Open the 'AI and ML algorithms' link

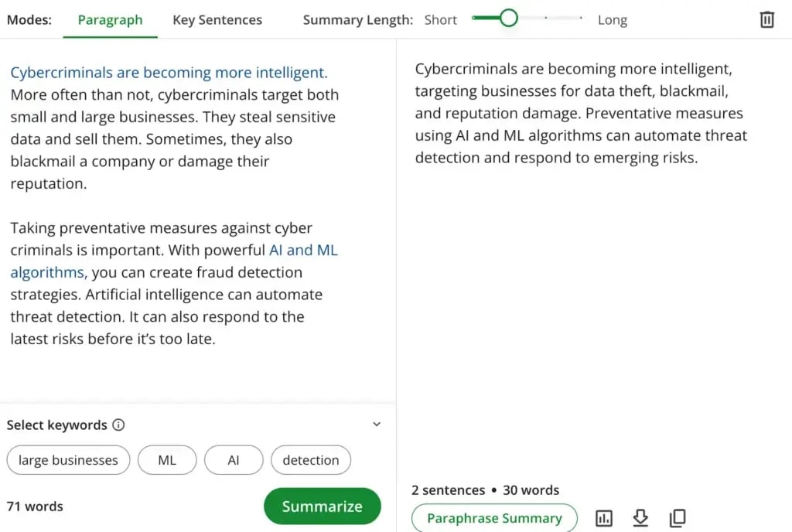(303, 251)
